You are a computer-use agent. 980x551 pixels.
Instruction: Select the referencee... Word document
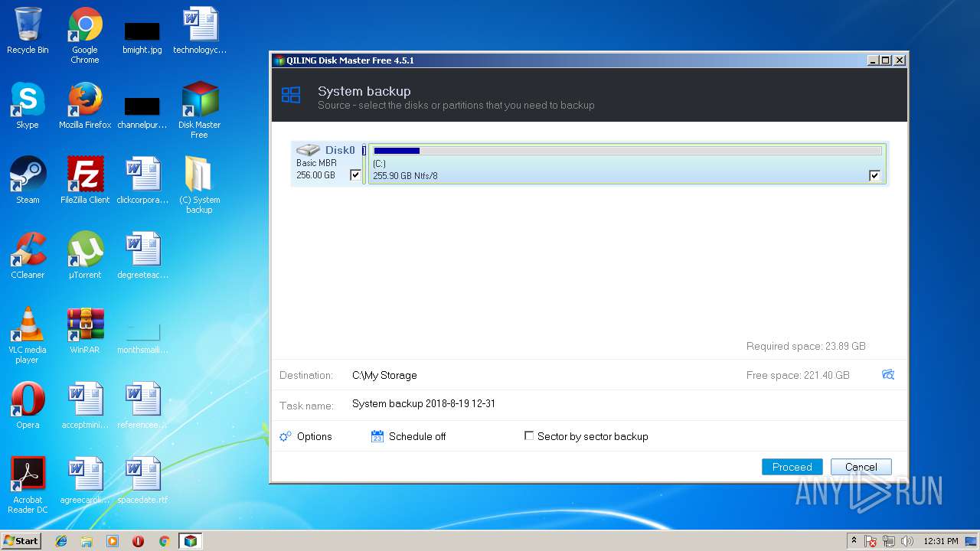point(142,406)
